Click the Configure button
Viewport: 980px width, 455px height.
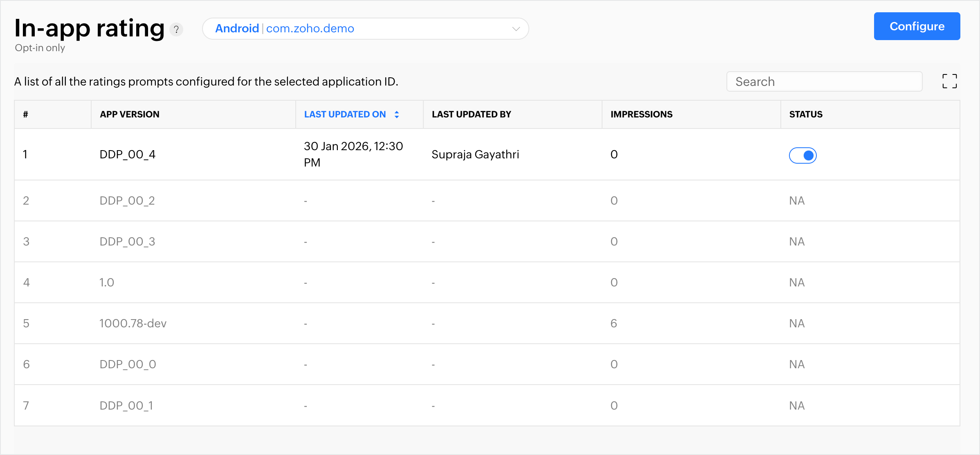pos(917,26)
